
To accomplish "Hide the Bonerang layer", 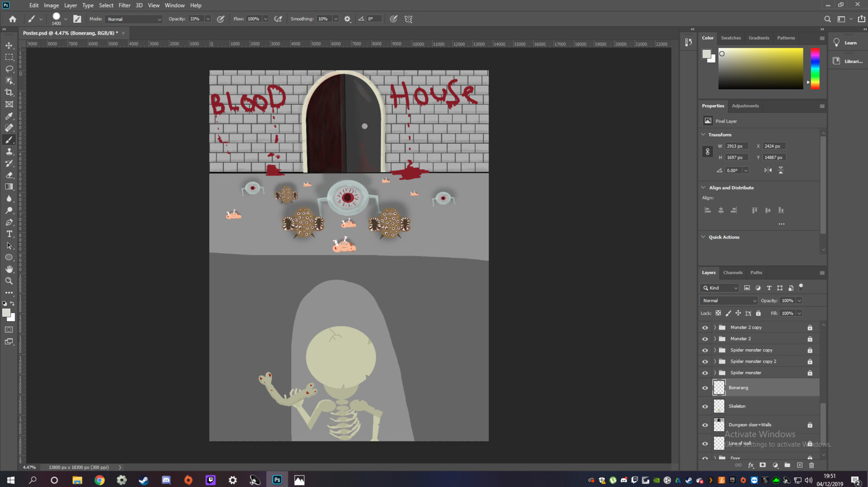I will (x=705, y=388).
